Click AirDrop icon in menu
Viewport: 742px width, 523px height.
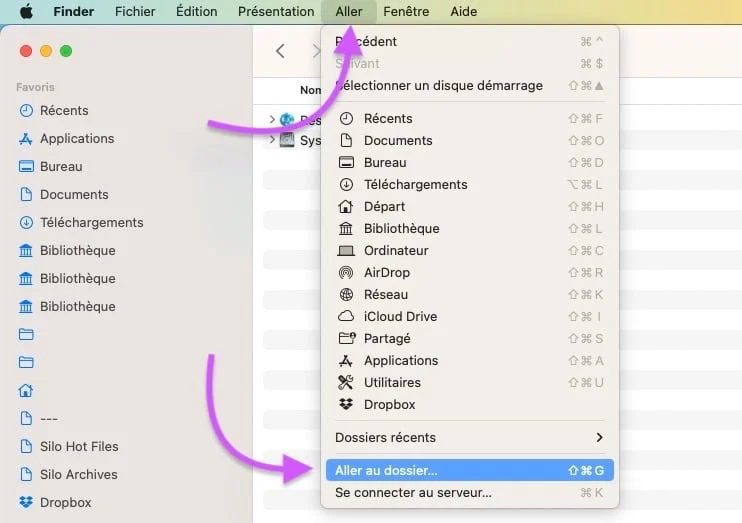(x=346, y=273)
